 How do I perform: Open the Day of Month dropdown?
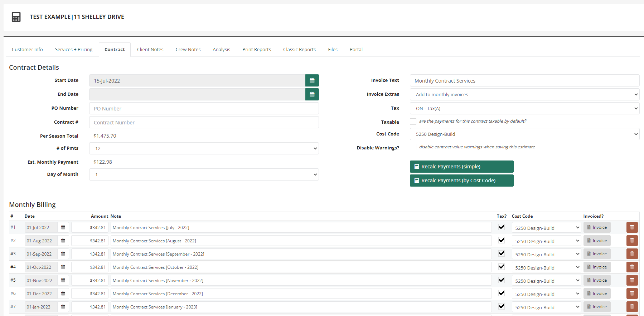click(x=204, y=174)
